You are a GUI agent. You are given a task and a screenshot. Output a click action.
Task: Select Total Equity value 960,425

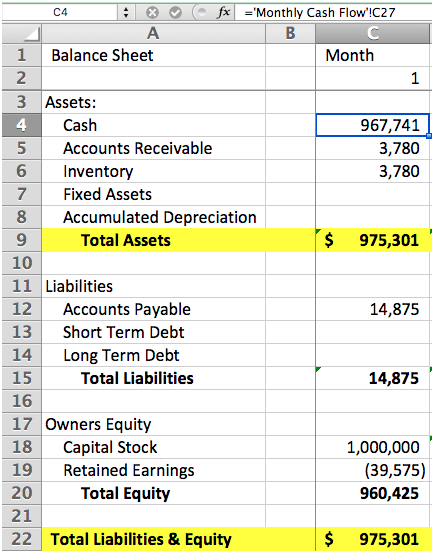click(373, 493)
